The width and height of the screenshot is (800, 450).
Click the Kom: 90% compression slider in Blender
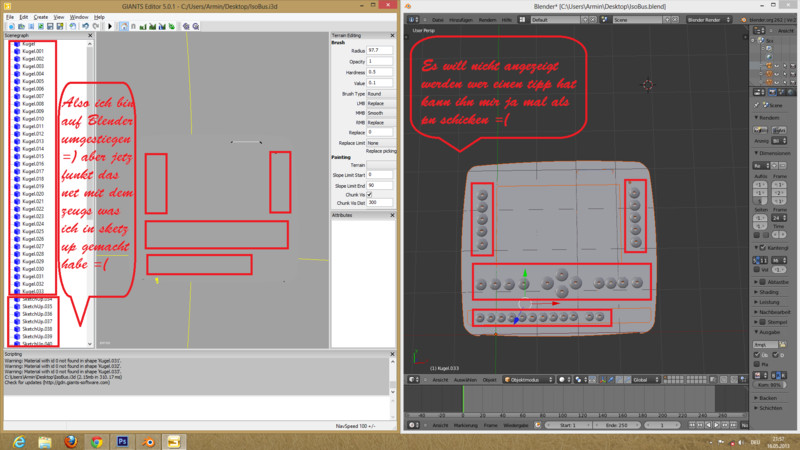770,385
